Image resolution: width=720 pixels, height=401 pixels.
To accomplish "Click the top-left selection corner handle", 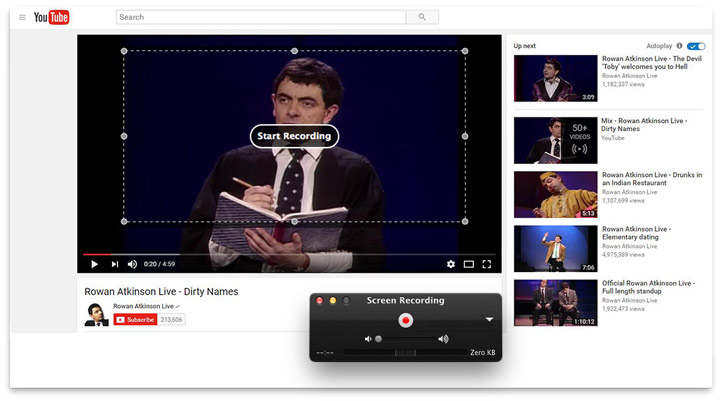I will pyautogui.click(x=124, y=51).
